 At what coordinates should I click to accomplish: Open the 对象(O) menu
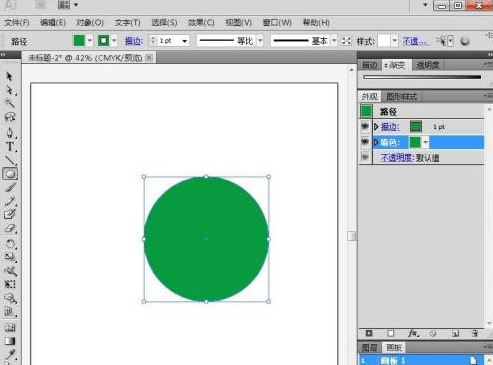90,23
